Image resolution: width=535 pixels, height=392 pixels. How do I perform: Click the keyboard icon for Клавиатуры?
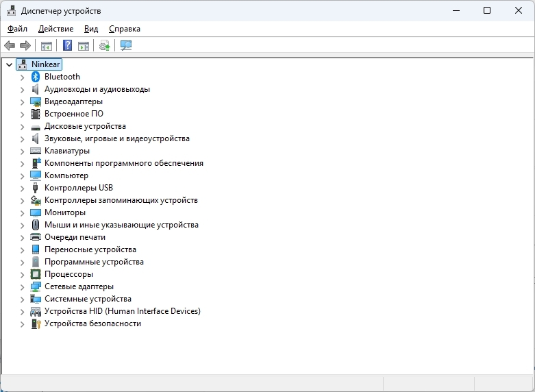tap(36, 151)
